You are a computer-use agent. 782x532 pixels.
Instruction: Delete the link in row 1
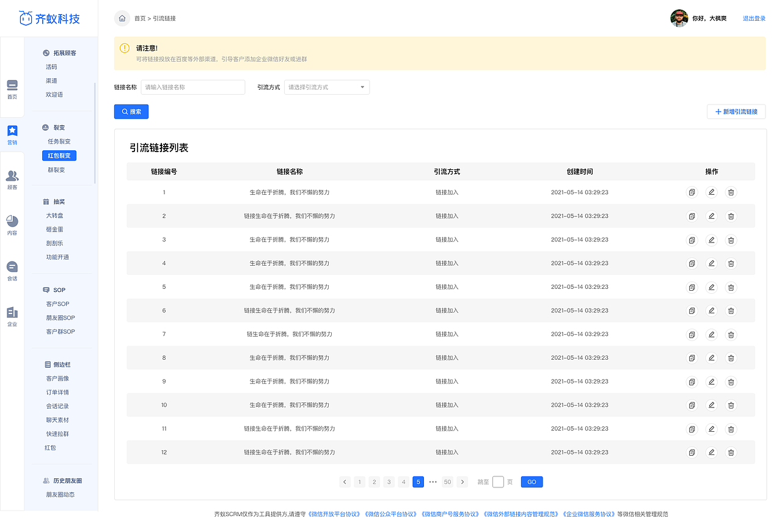point(731,192)
